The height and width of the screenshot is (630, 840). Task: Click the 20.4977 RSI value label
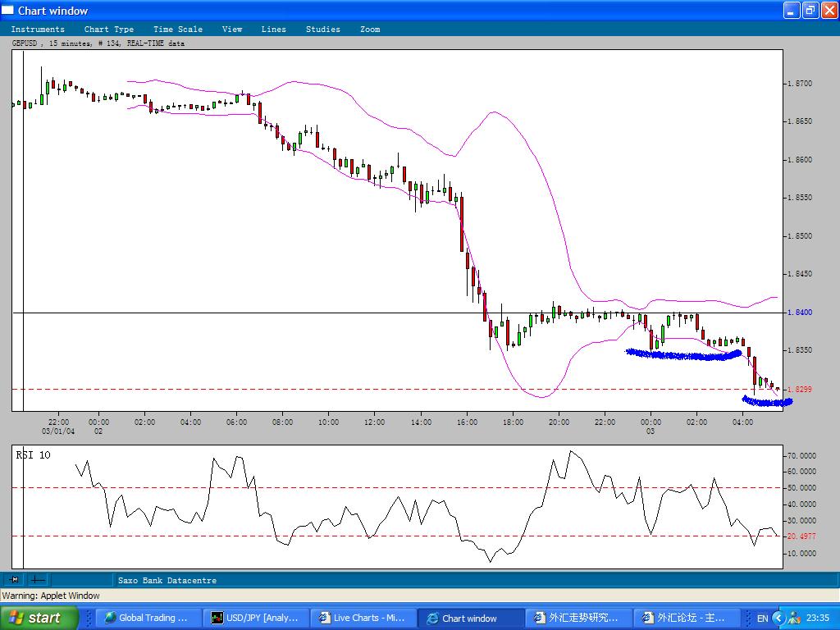coord(801,536)
